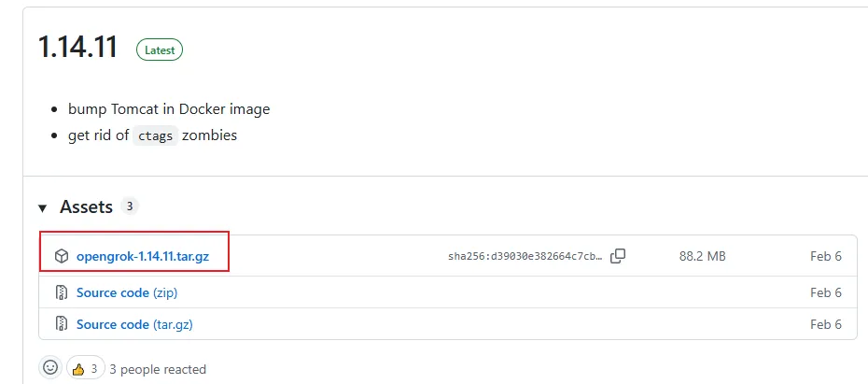
Task: Download opengrok-1.14.11.tar.gz
Action: click(x=143, y=257)
